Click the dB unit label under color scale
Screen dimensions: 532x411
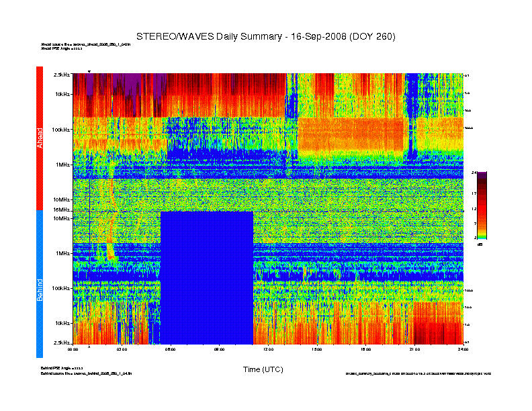coord(480,244)
